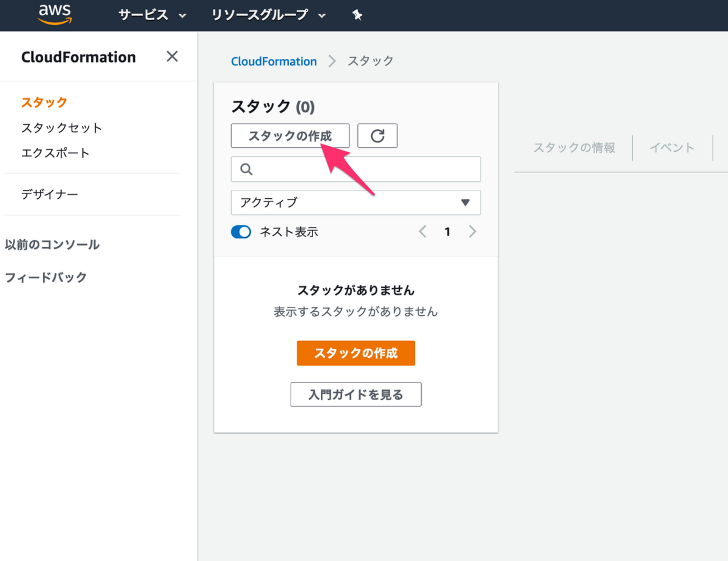Open the リソースグループ menu
Viewport: 728px width, 561px height.
click(x=268, y=15)
